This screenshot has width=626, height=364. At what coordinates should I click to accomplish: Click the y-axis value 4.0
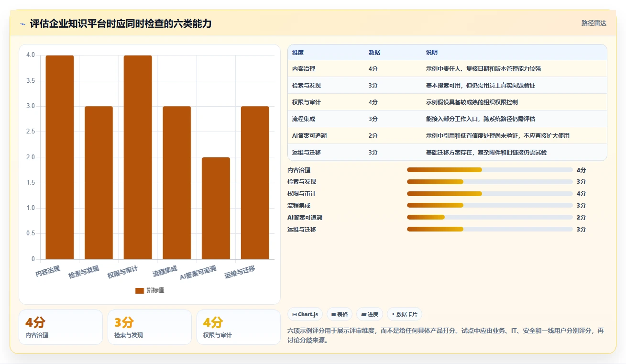tap(31, 55)
